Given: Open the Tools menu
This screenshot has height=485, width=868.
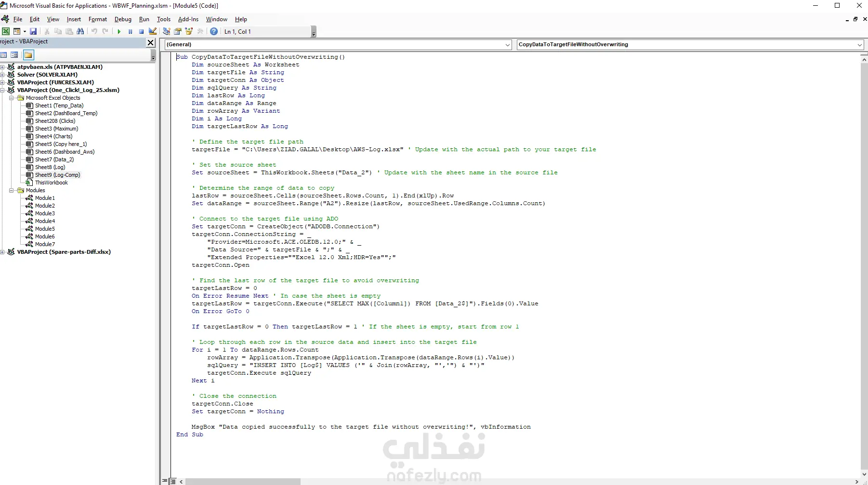Looking at the screenshot, I should coord(164,19).
